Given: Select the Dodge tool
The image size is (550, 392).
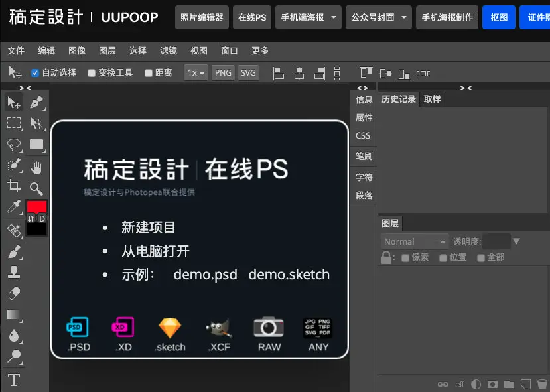Looking at the screenshot, I should [14, 356].
